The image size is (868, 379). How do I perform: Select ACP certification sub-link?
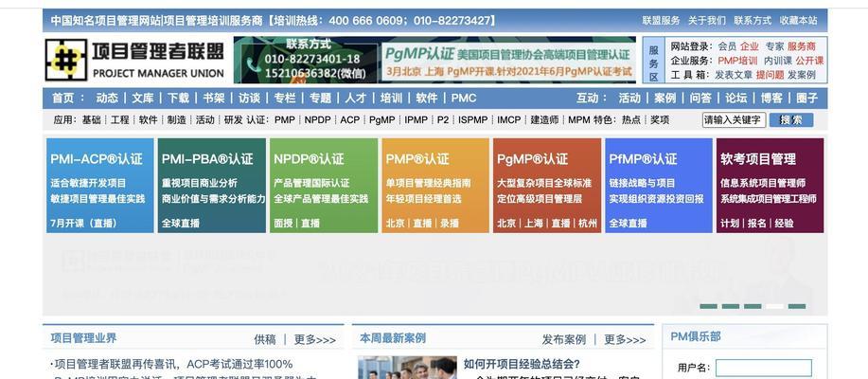(x=350, y=119)
